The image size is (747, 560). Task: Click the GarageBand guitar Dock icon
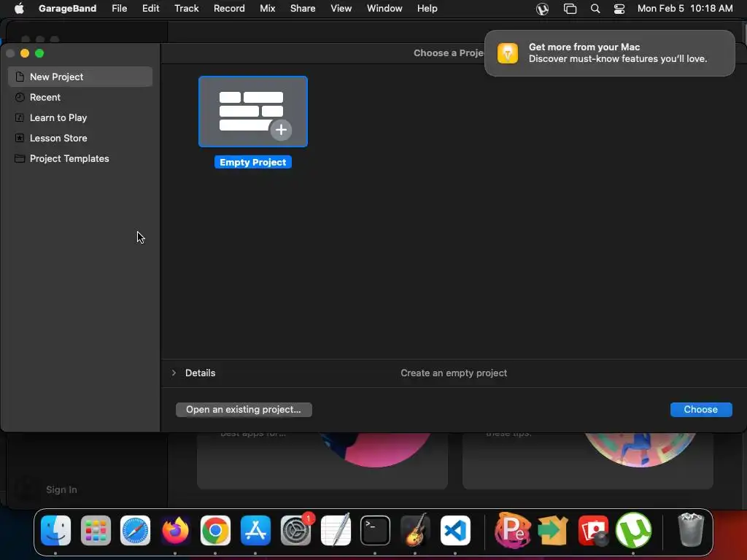[x=415, y=530]
